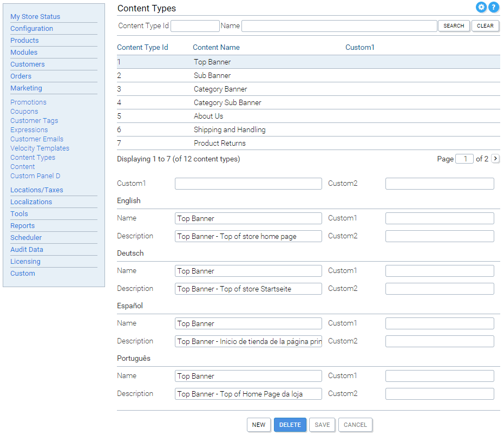Open Reports menu section
This screenshot has height=435, width=504.
point(23,225)
